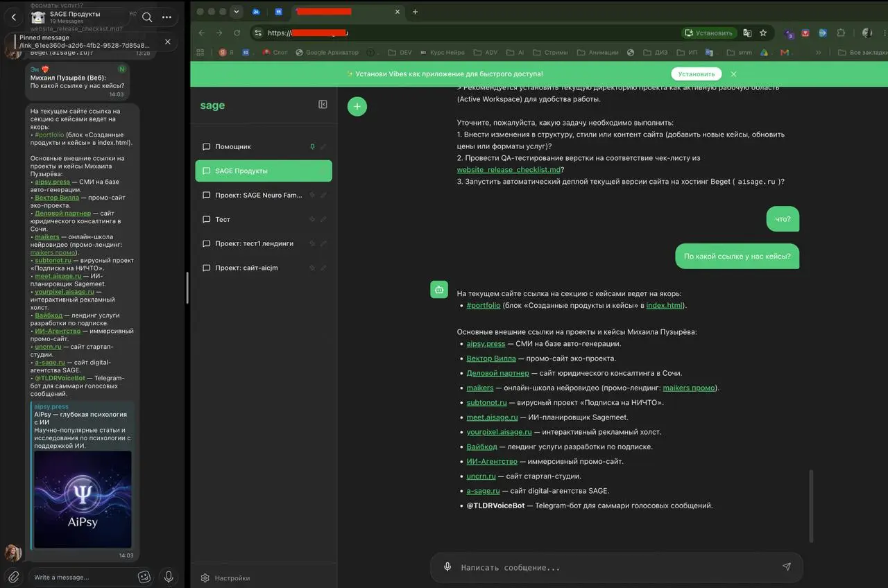Open the smm bookmarks folder

click(739, 52)
